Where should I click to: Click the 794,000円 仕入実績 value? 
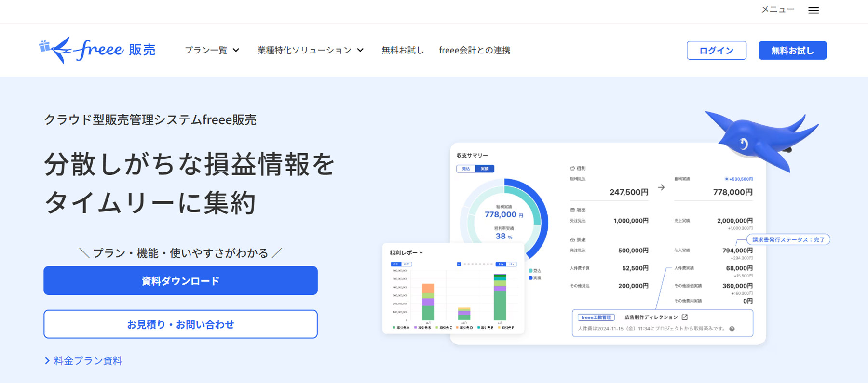point(737,251)
